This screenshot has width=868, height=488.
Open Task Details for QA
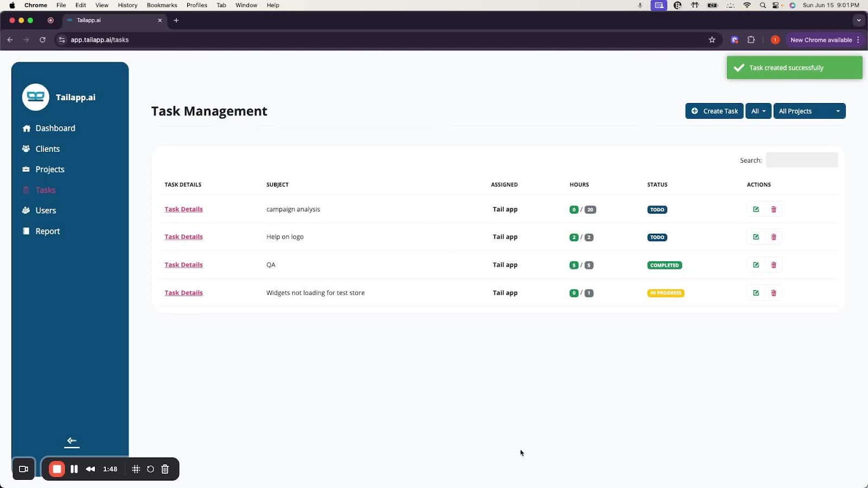(x=184, y=265)
